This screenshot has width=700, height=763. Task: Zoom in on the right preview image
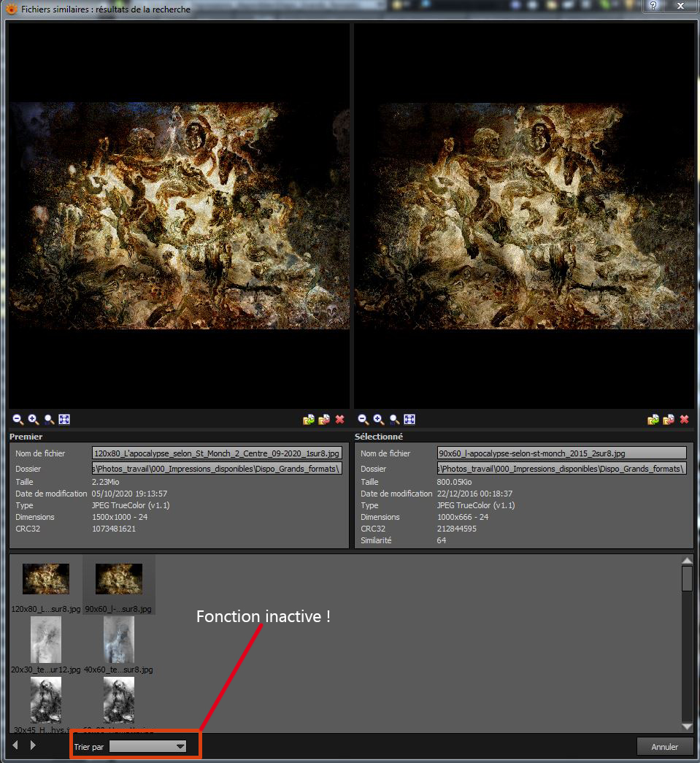pos(379,420)
